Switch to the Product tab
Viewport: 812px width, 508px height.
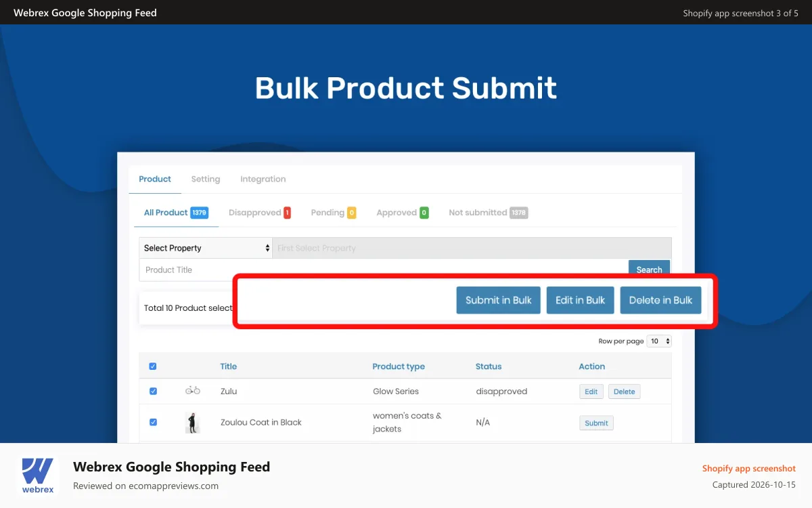click(155, 179)
